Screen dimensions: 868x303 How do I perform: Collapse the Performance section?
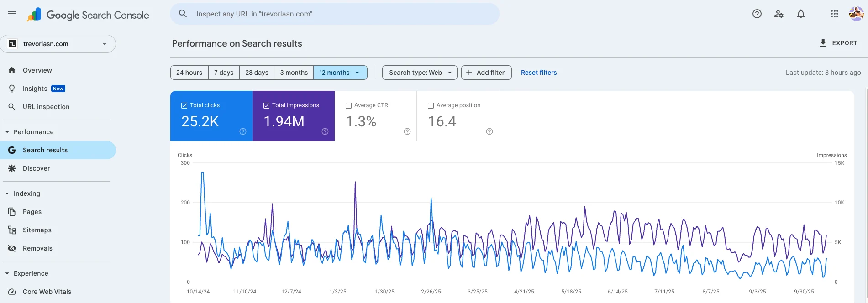point(7,132)
